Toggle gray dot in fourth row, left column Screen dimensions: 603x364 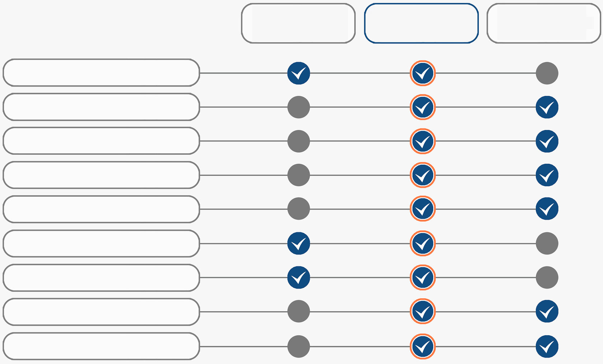(x=299, y=175)
